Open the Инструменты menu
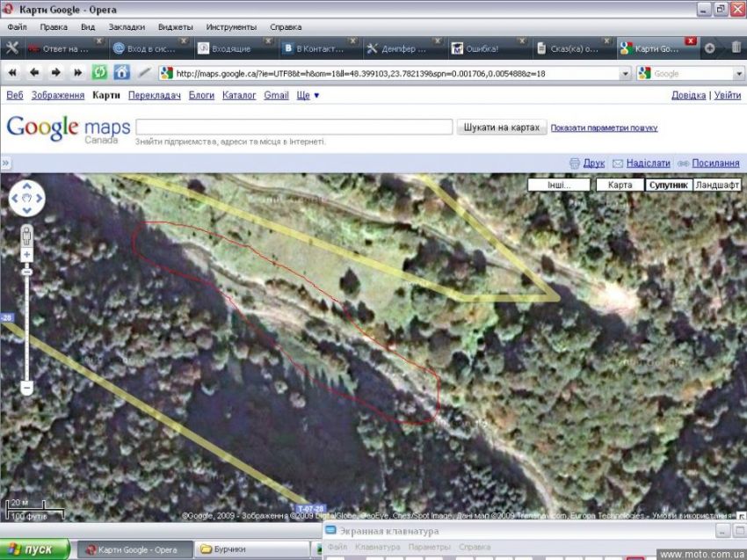Screen dimensions: 747x560 click(x=231, y=27)
